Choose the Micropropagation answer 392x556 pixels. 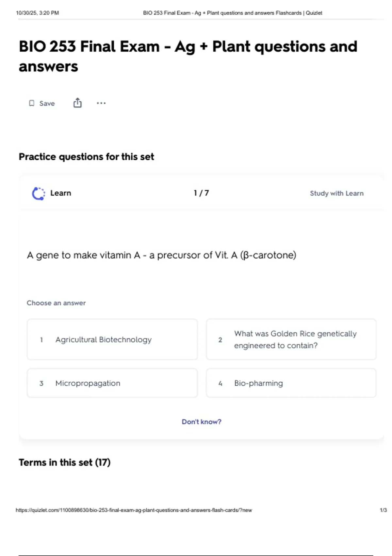click(x=112, y=383)
